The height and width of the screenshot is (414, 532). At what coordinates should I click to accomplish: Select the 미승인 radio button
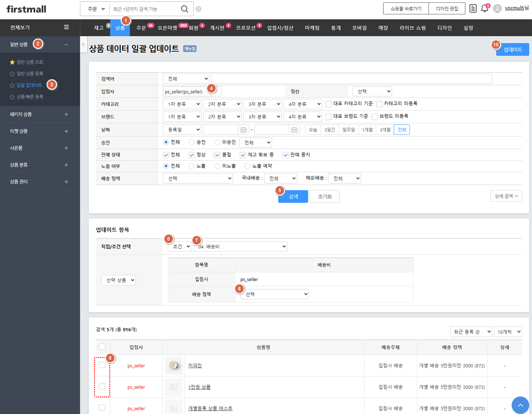pos(217,142)
